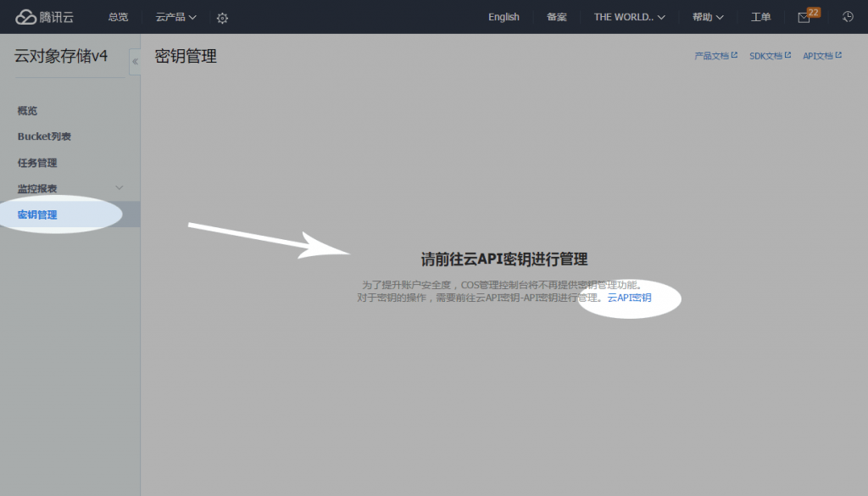Open 备案 in the top bar
Image resolution: width=868 pixels, height=496 pixels.
click(557, 17)
